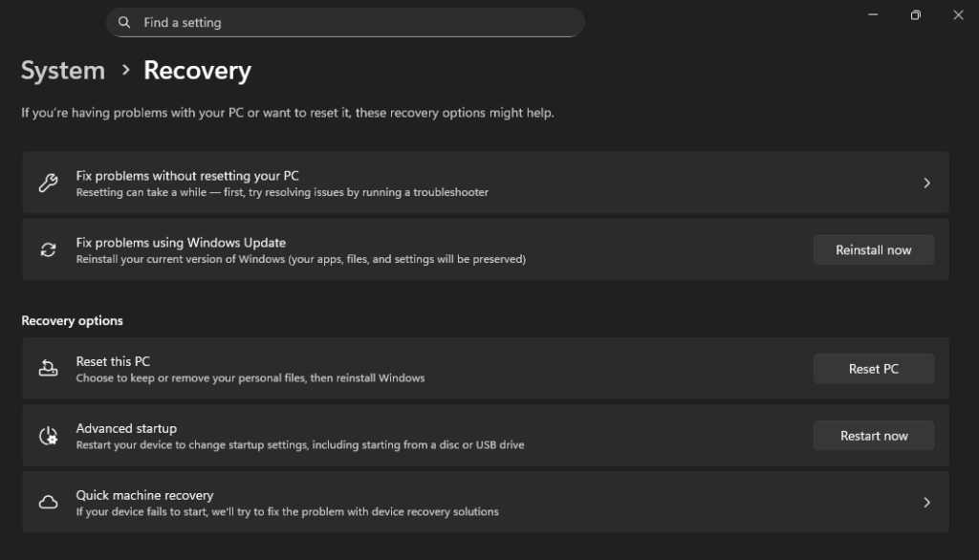This screenshot has height=560, width=979.
Task: Click the Reset this PC device icon
Action: click(x=48, y=368)
